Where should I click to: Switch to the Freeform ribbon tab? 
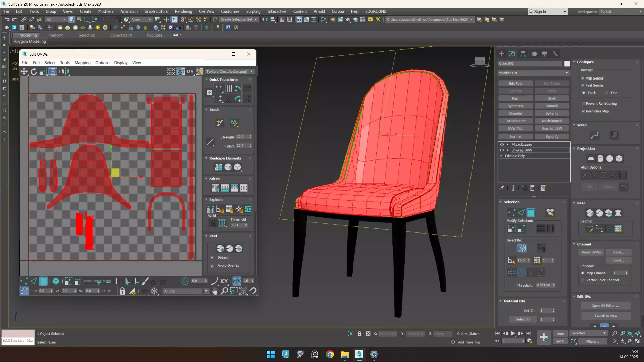(55, 35)
